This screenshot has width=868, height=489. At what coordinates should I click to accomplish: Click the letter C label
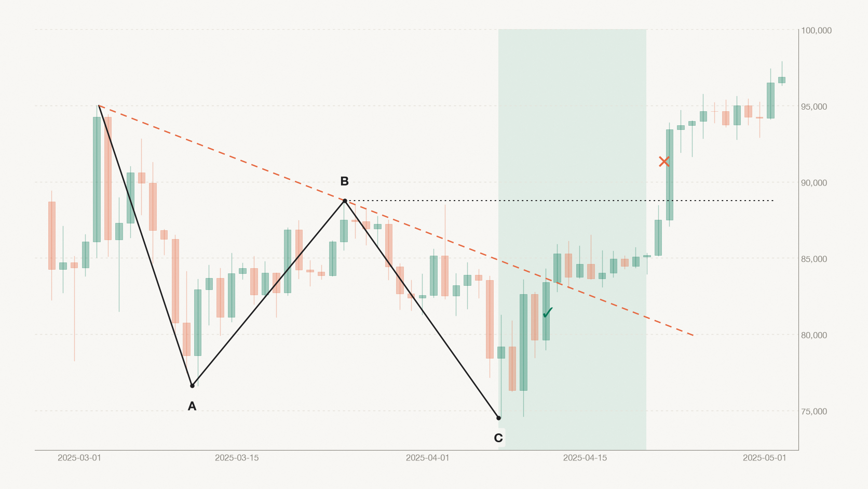coord(498,438)
